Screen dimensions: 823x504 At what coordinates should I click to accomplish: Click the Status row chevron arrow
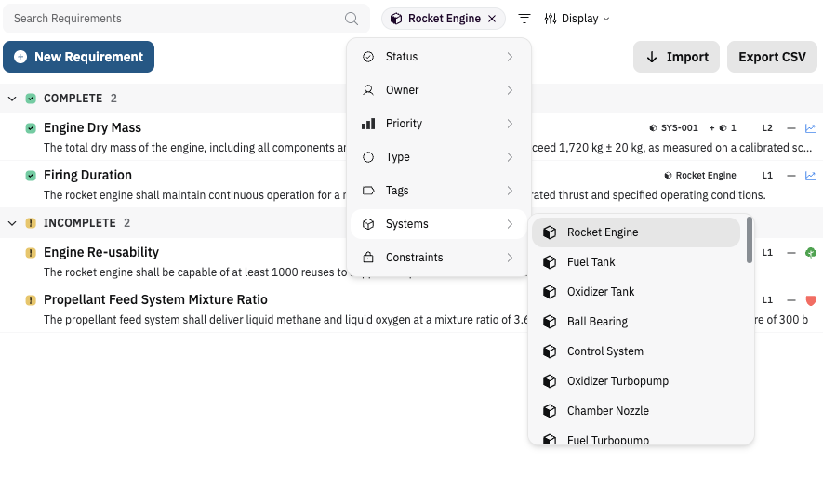coord(510,57)
